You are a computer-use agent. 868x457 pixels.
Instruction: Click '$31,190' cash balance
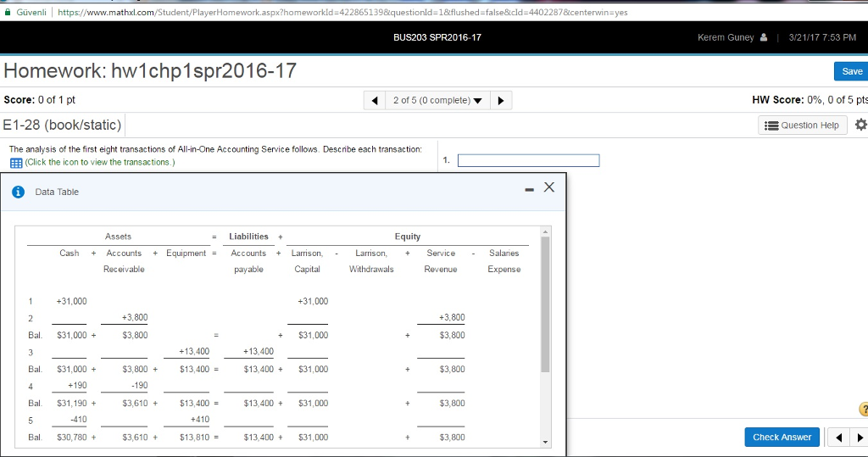pyautogui.click(x=72, y=404)
